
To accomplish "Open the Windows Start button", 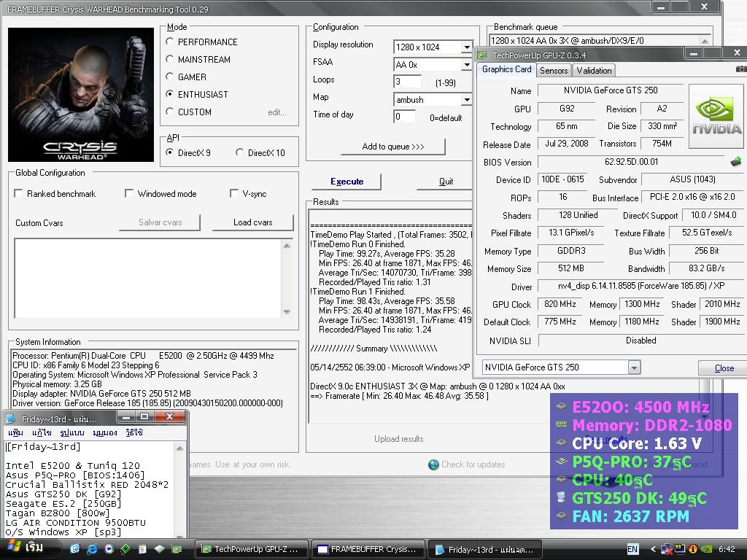I will click(28, 548).
